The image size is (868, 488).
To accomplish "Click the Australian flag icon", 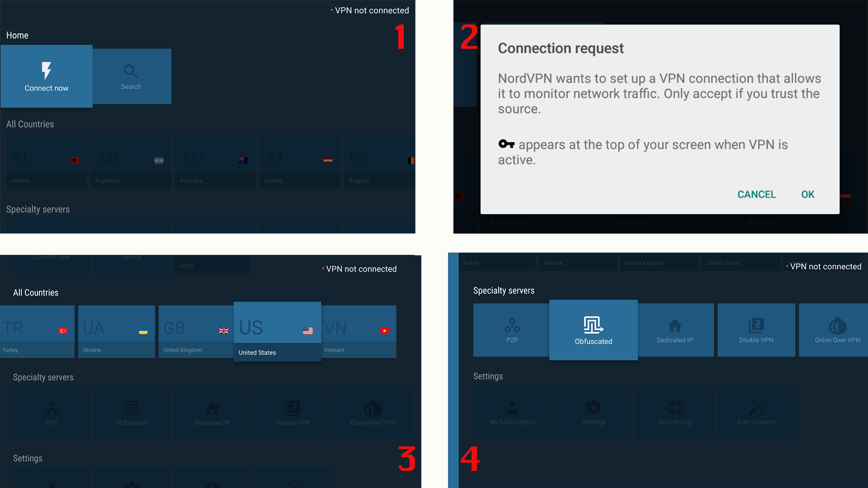I will pyautogui.click(x=244, y=160).
